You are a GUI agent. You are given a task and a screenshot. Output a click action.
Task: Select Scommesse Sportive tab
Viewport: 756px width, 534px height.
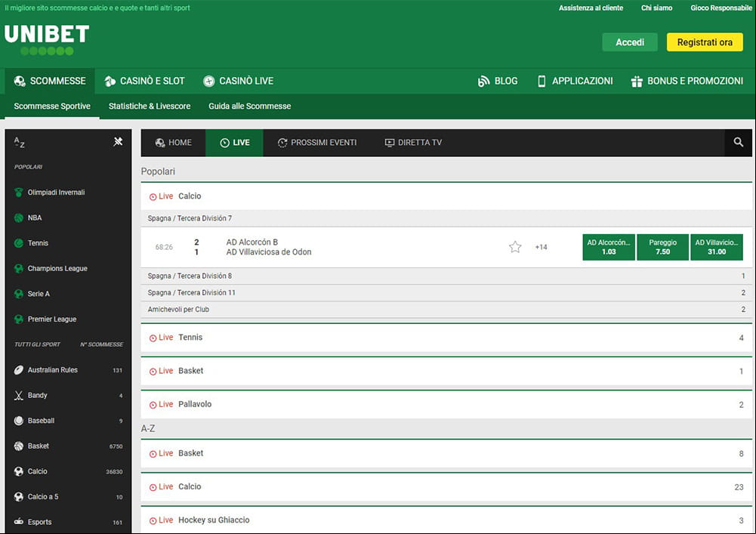(x=52, y=106)
